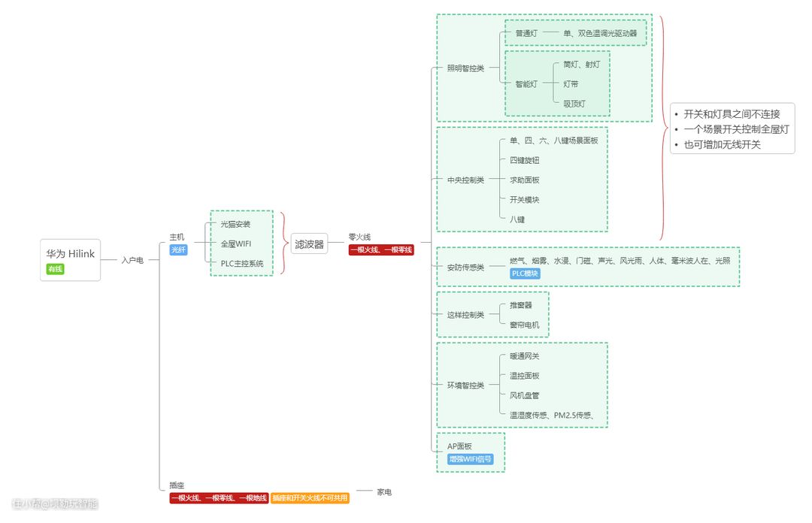Click the 求助面板 node
The height and width of the screenshot is (523, 812).
(x=524, y=180)
